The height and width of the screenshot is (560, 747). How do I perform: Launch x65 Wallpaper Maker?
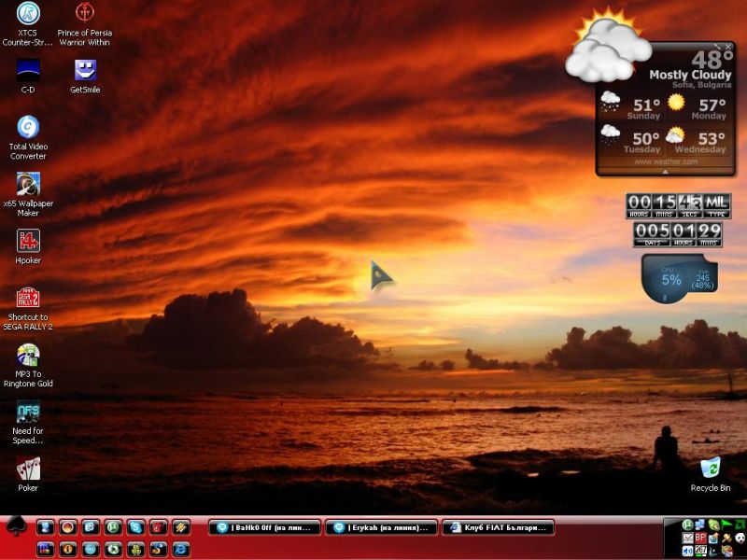click(28, 184)
